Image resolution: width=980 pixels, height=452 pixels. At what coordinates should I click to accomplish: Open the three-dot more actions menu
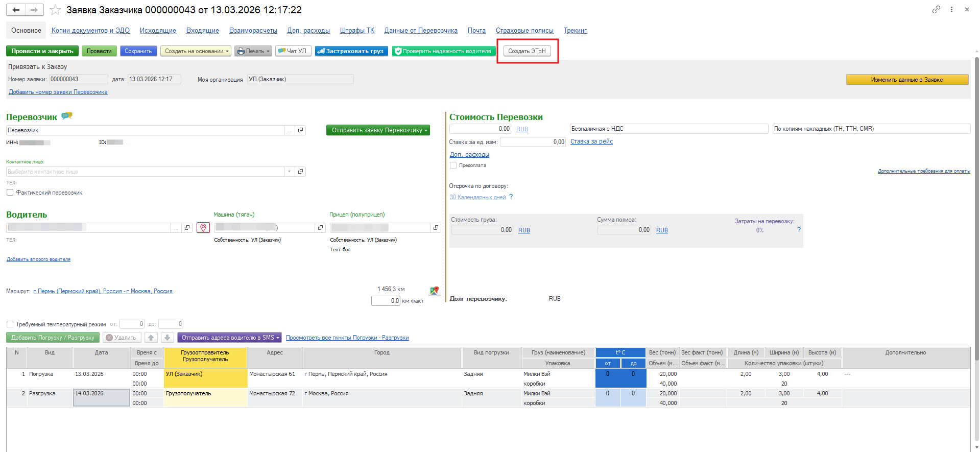pos(951,10)
